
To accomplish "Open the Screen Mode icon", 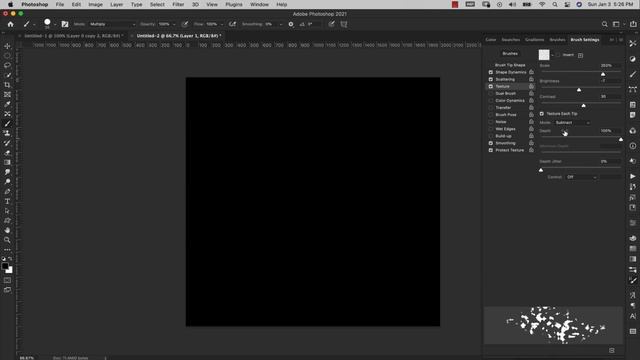I will click(x=7, y=290).
